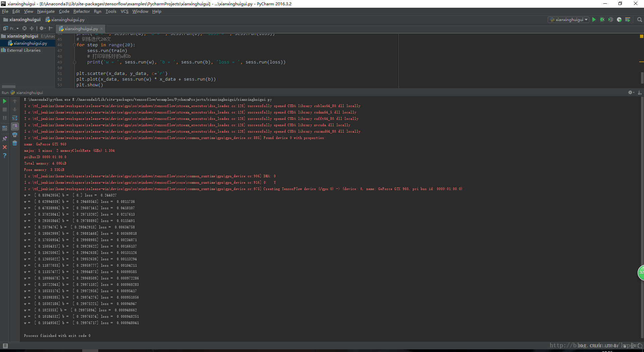
Task: Collapse the for-loop fold marker at line 46
Action: [x=74, y=45]
